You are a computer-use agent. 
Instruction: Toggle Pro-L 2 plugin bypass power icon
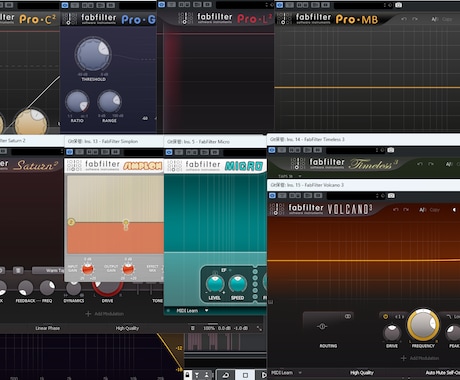(x=161, y=4)
